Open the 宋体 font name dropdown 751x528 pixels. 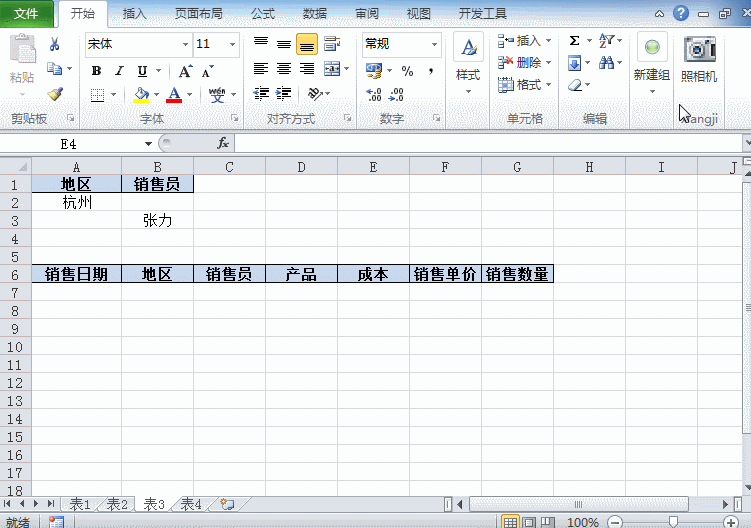pos(185,45)
